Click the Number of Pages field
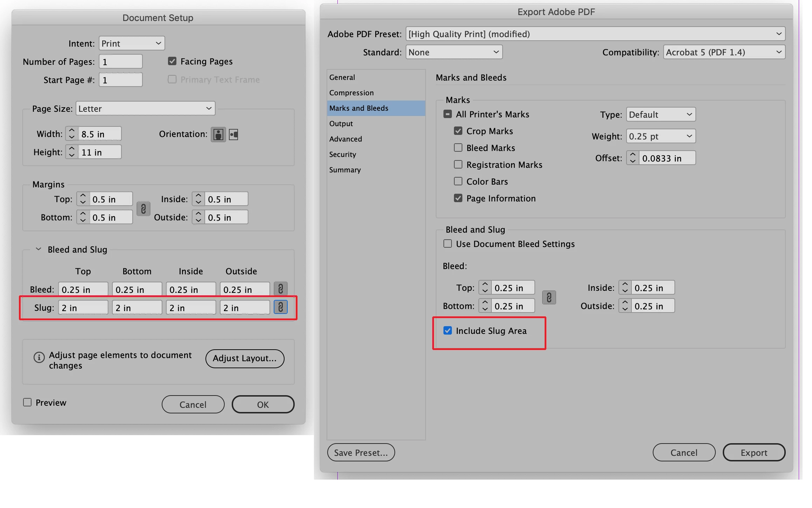Viewport: 812px width, 508px height. tap(121, 62)
